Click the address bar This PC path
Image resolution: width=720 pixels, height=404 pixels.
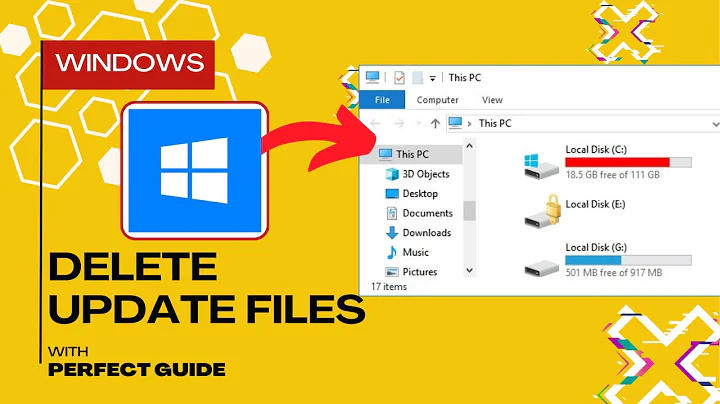point(495,123)
